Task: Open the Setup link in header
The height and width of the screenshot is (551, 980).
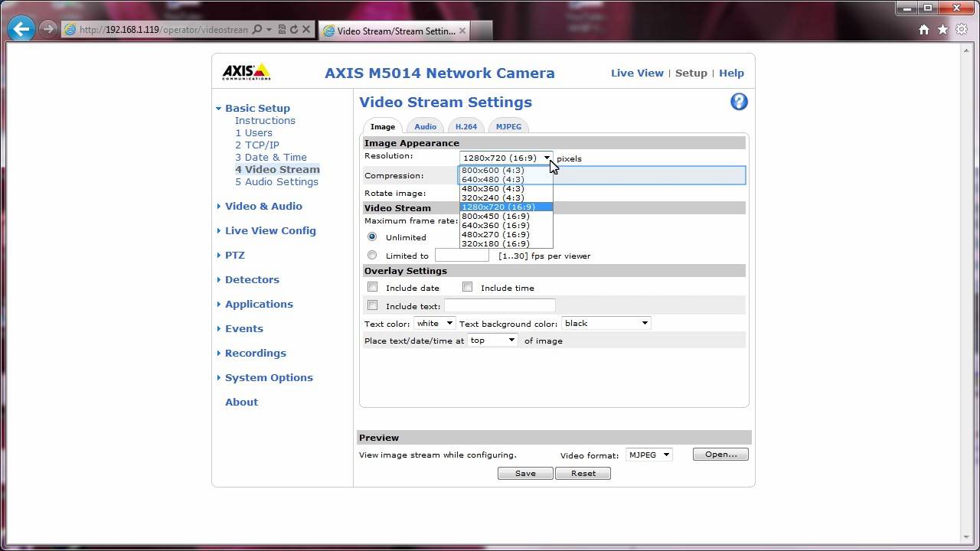Action: click(x=691, y=73)
